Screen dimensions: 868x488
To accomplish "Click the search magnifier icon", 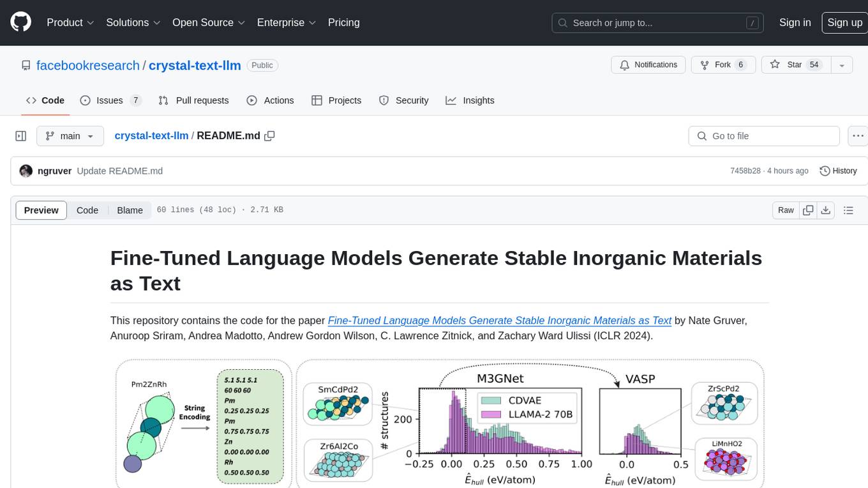I will 563,23.
